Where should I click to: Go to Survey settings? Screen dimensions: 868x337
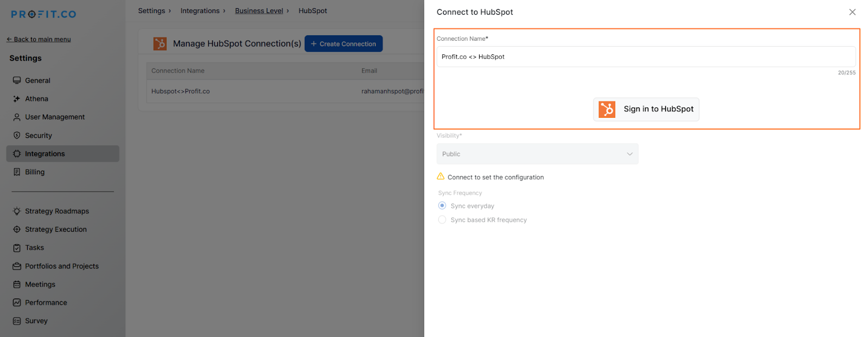click(63, 321)
